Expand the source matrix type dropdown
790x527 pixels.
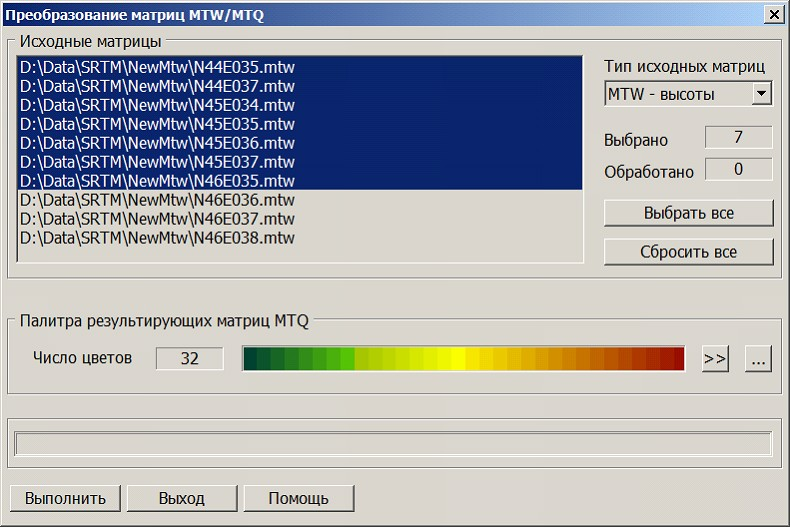pyautogui.click(x=762, y=94)
